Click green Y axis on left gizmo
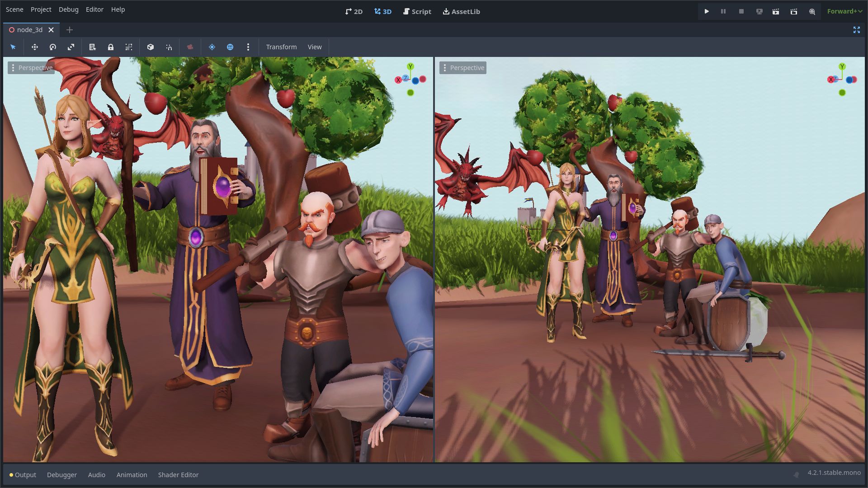868x488 pixels. point(410,67)
